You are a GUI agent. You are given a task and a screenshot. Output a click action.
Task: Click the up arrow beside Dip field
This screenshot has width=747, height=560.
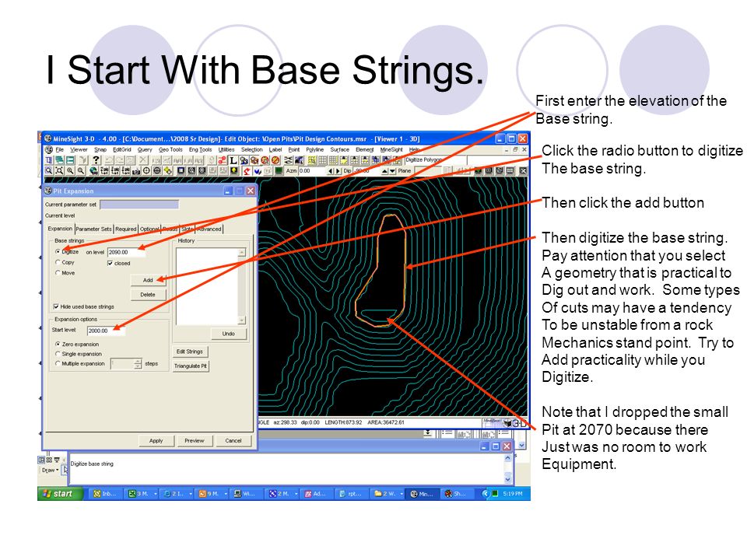tap(384, 171)
